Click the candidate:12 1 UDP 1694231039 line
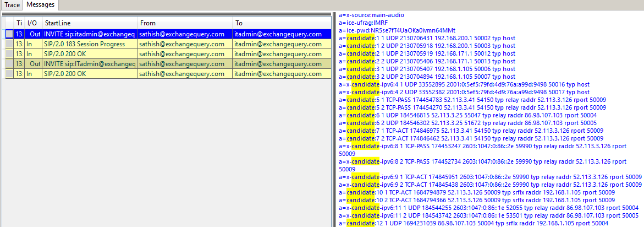This screenshot has width=644, height=227. click(474, 223)
